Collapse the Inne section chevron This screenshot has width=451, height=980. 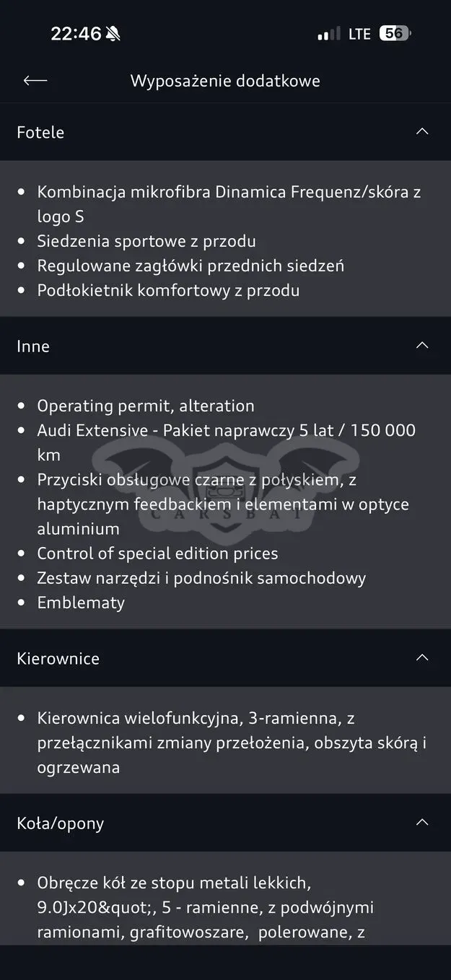point(423,346)
